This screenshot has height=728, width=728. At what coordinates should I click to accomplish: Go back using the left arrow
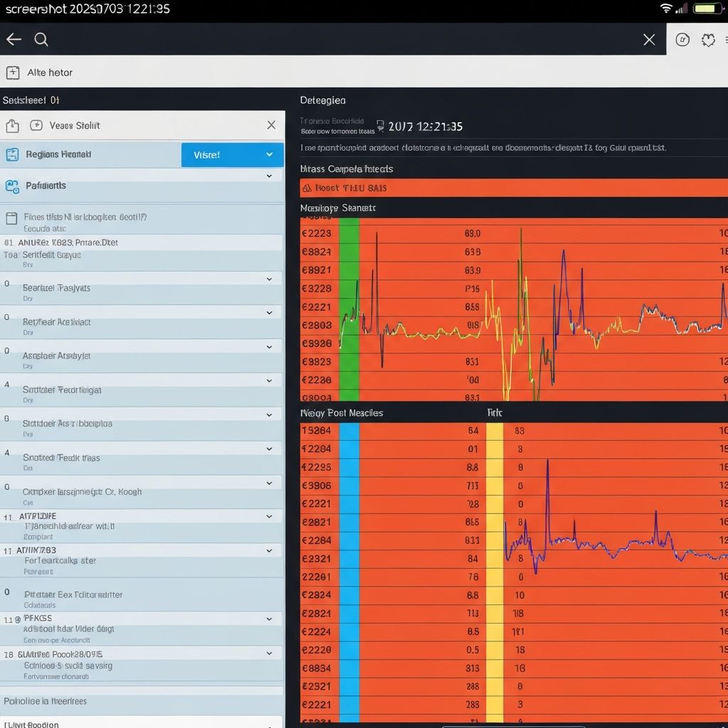pyautogui.click(x=14, y=40)
